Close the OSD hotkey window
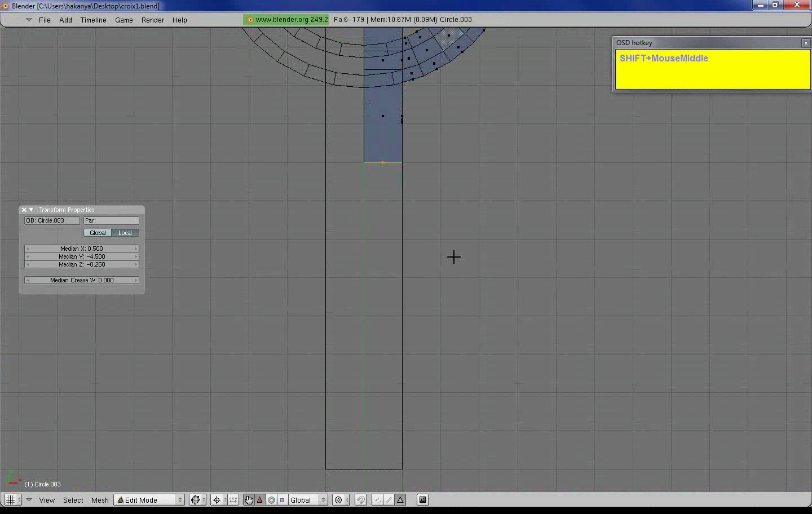The image size is (812, 514). click(806, 43)
